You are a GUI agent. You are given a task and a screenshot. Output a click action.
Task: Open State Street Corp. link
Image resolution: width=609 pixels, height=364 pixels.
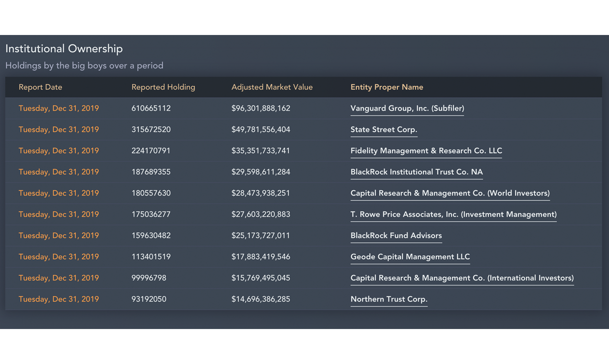coord(384,129)
